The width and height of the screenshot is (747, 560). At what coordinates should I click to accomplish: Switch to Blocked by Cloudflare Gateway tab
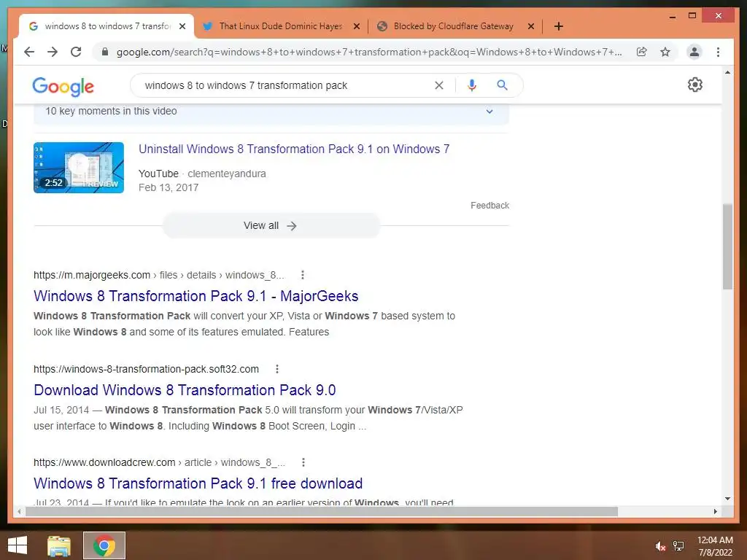pyautogui.click(x=454, y=26)
